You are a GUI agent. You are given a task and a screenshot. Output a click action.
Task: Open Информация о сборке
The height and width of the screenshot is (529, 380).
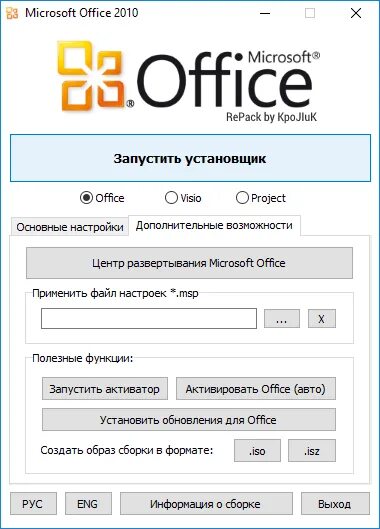coord(206,504)
